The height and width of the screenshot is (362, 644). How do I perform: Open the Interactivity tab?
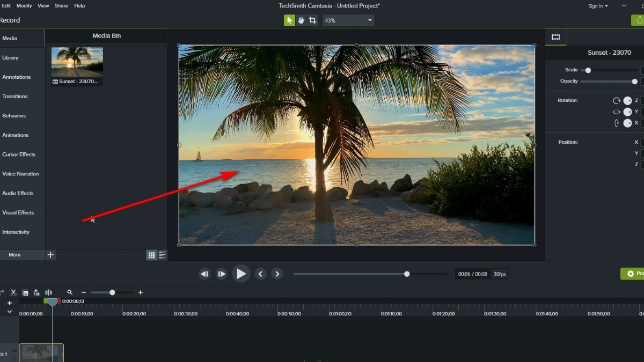pyautogui.click(x=22, y=232)
